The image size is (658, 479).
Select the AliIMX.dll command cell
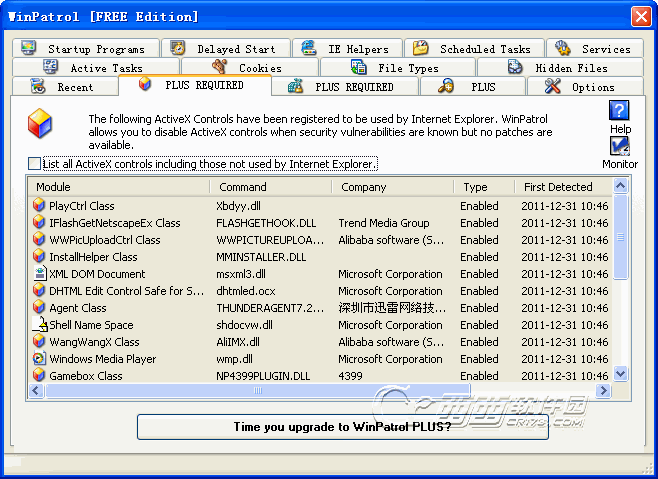(x=238, y=341)
